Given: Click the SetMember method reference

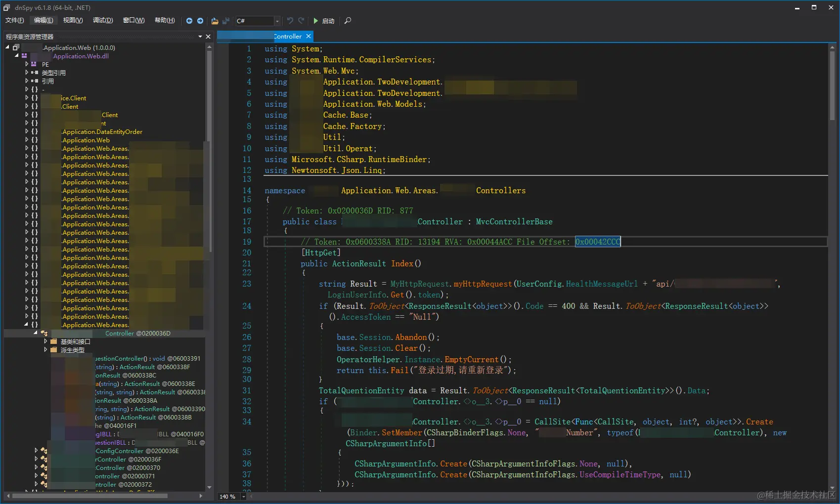Looking at the screenshot, I should click(x=402, y=433).
